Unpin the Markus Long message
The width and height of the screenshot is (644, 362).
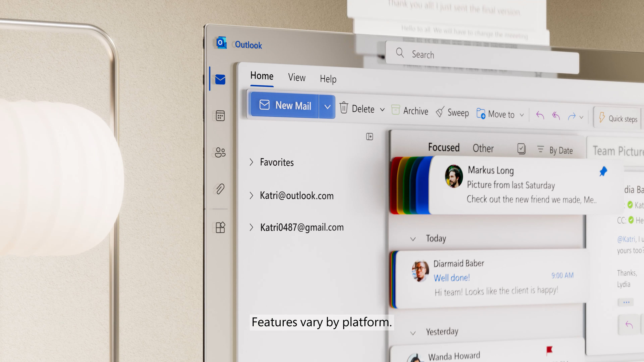pyautogui.click(x=603, y=171)
